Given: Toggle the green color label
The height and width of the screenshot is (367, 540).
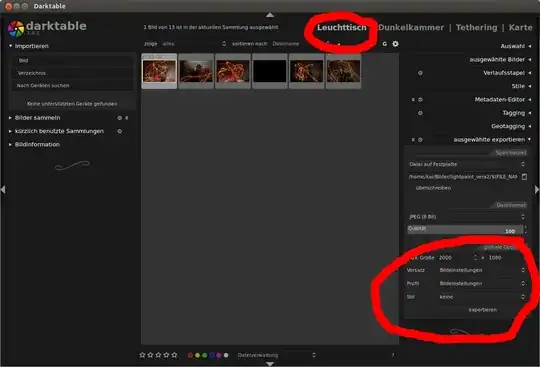Looking at the screenshot, I should coord(205,355).
